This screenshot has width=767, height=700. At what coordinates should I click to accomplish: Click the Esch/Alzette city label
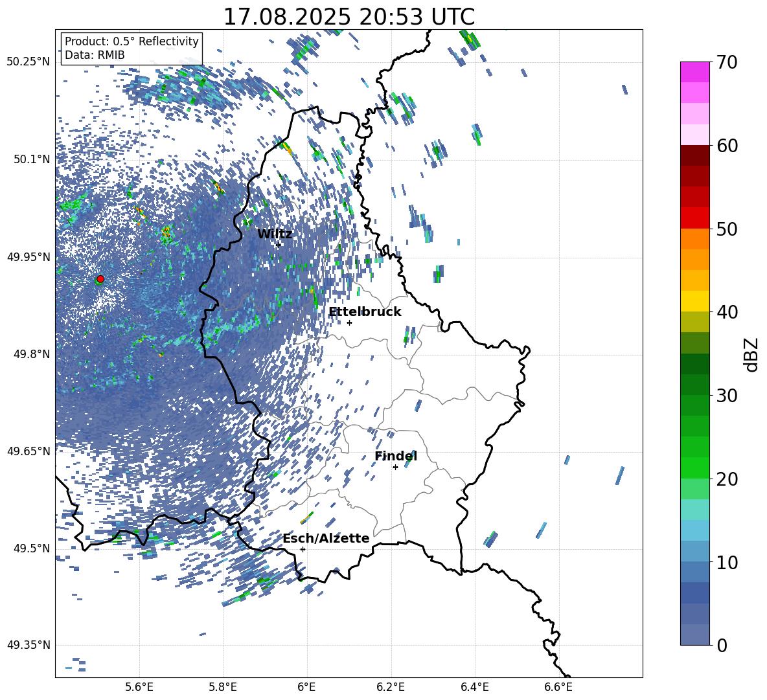coord(326,538)
